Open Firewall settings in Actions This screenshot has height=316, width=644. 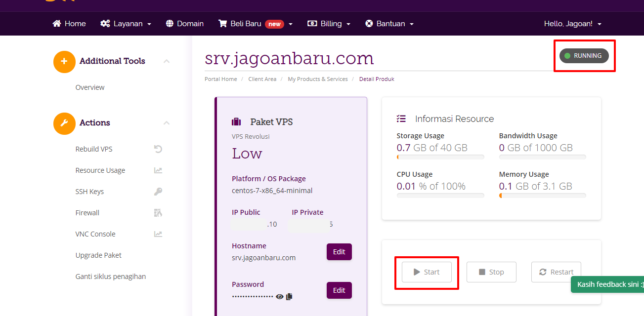(87, 213)
